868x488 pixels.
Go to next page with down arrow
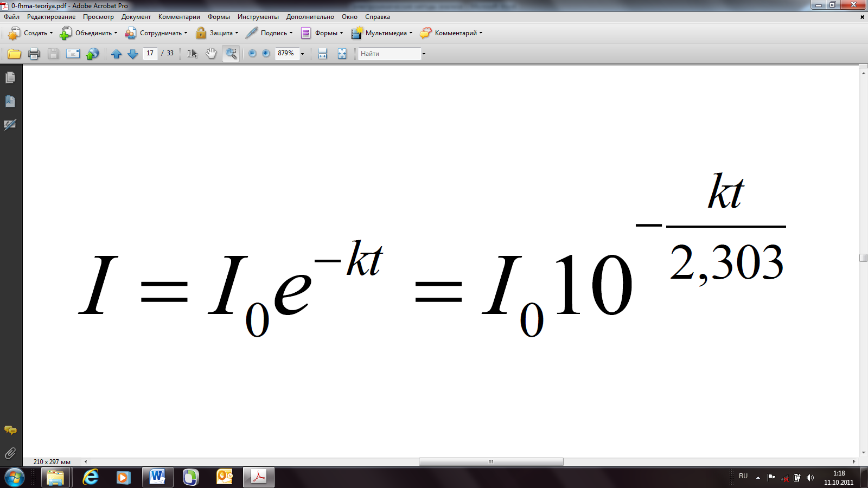132,54
